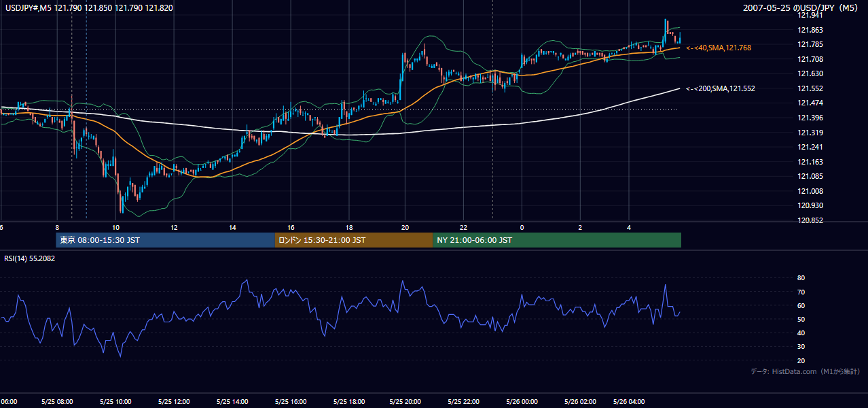Click the 40 SMA label 121.768
Screen dimensions: 868x408
click(719, 48)
